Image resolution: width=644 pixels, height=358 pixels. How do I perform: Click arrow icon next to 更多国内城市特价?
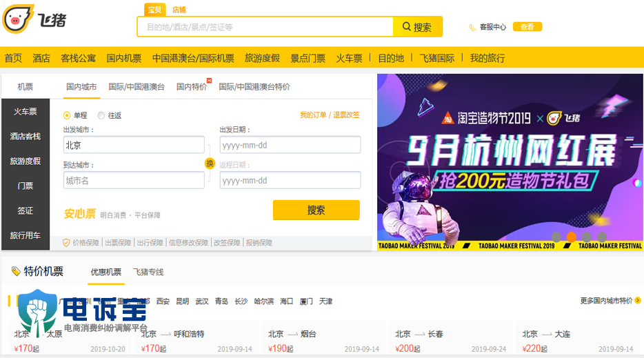637,301
